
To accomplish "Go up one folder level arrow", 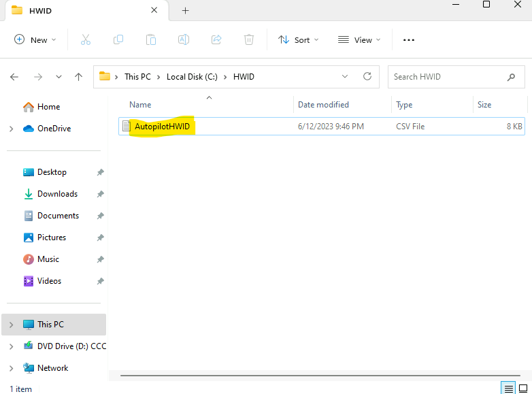I will [78, 77].
